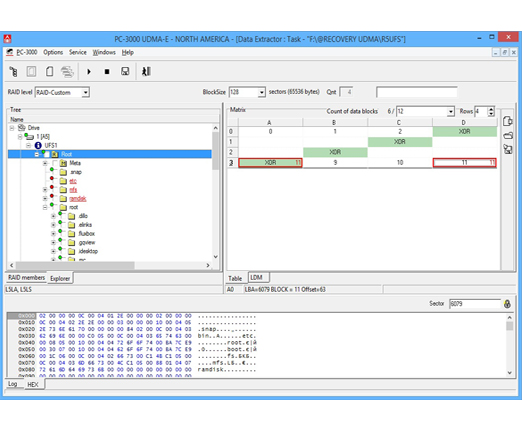Switch to the Explorer tab
Viewport: 522px width, 435px height.
click(x=60, y=278)
